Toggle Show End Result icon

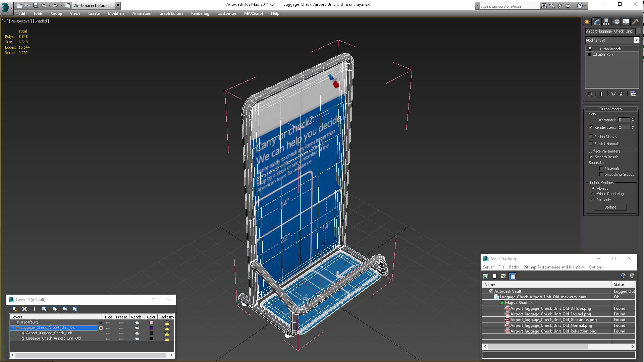pyautogui.click(x=601, y=94)
